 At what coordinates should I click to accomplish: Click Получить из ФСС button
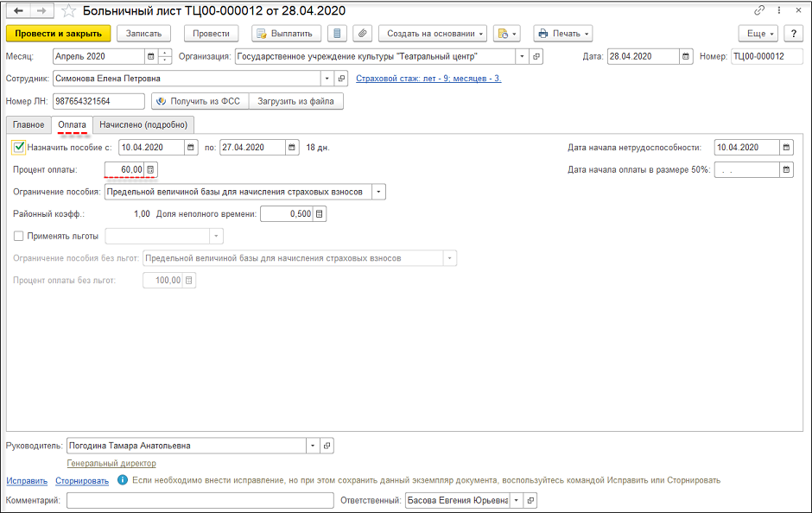[x=200, y=101]
